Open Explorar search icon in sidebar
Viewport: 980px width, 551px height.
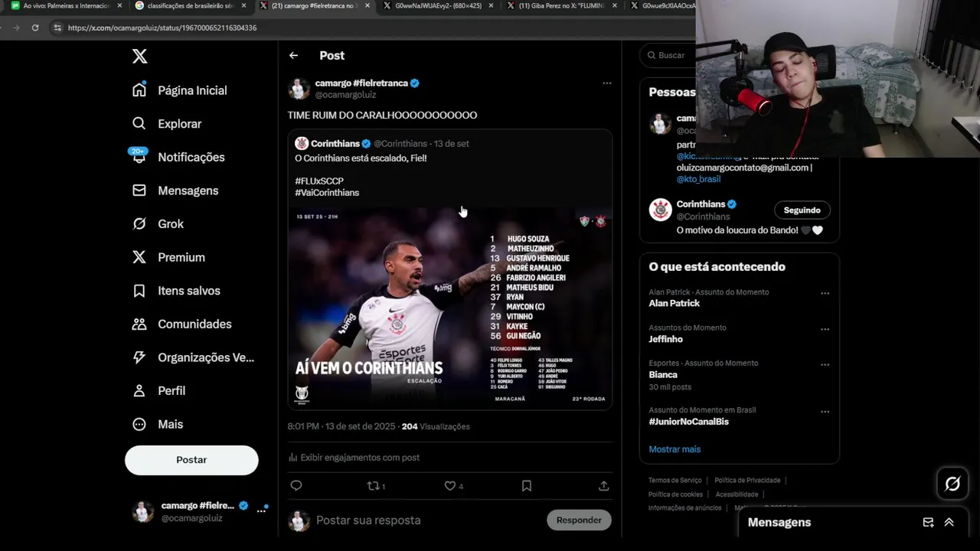tap(139, 123)
